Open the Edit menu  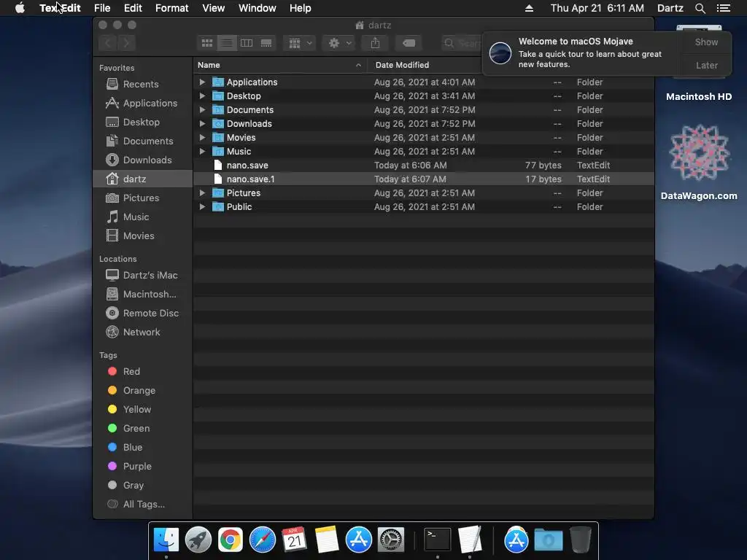click(133, 8)
